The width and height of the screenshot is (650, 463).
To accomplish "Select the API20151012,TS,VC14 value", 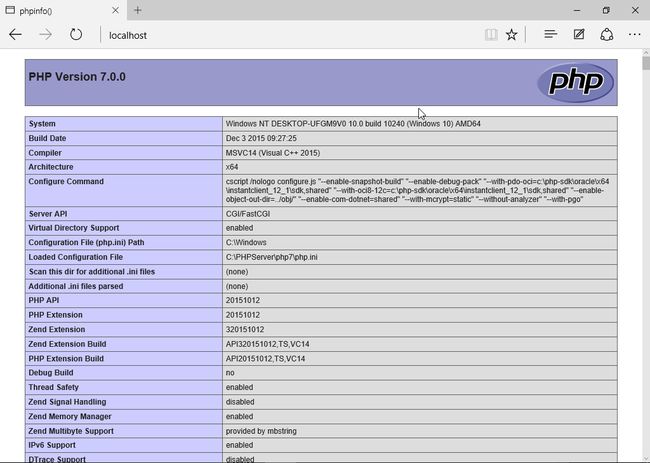I will (265, 359).
